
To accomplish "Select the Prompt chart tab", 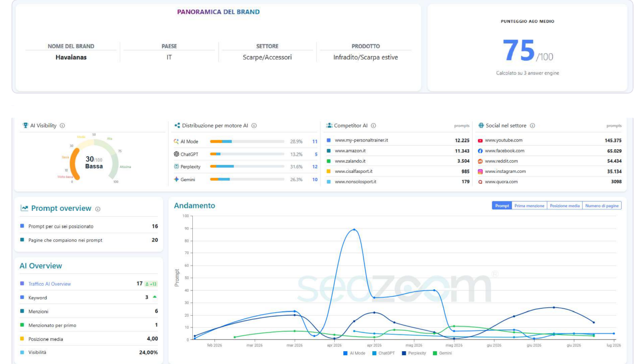I will [x=502, y=205].
